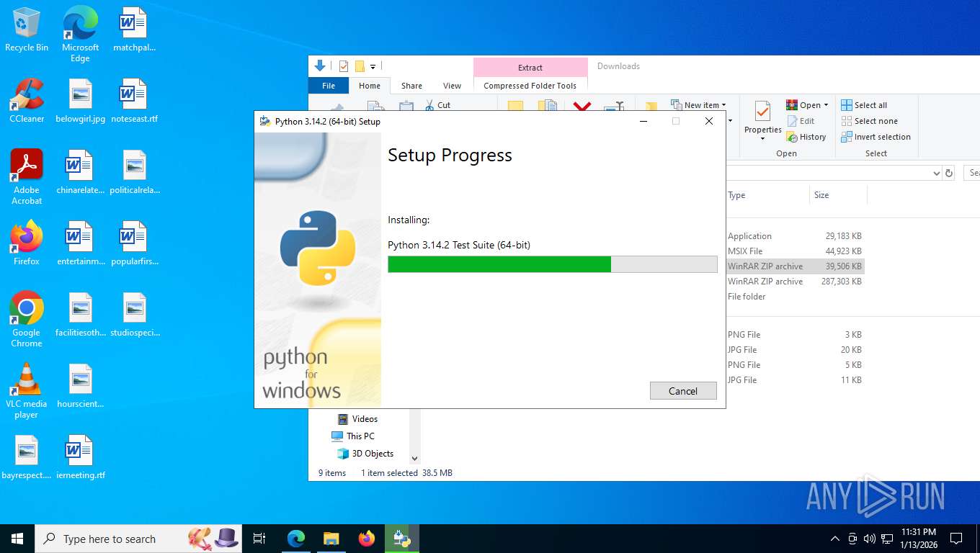Click the Explorer search box
Viewport: 980px width, 553px height.
coord(971,173)
